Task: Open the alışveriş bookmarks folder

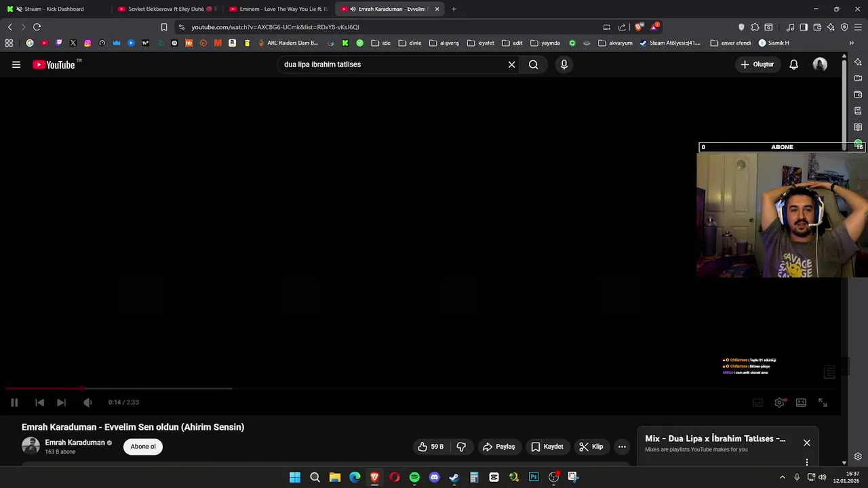Action: 444,43
